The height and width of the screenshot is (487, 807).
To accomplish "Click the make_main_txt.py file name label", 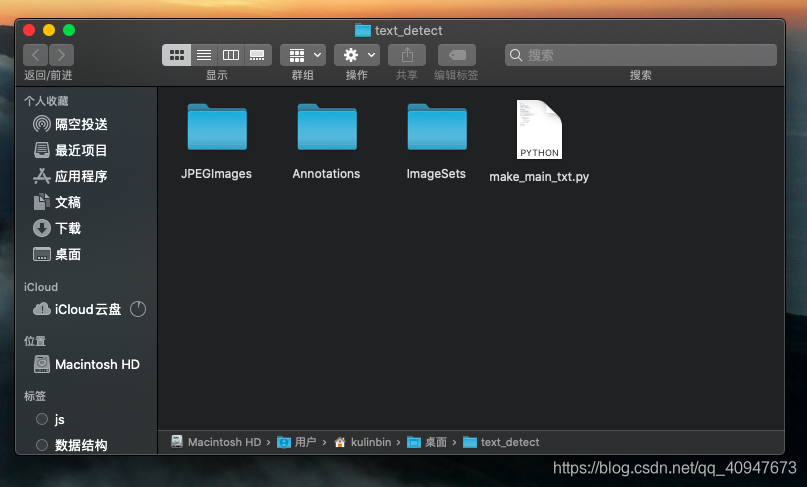I will pyautogui.click(x=539, y=177).
